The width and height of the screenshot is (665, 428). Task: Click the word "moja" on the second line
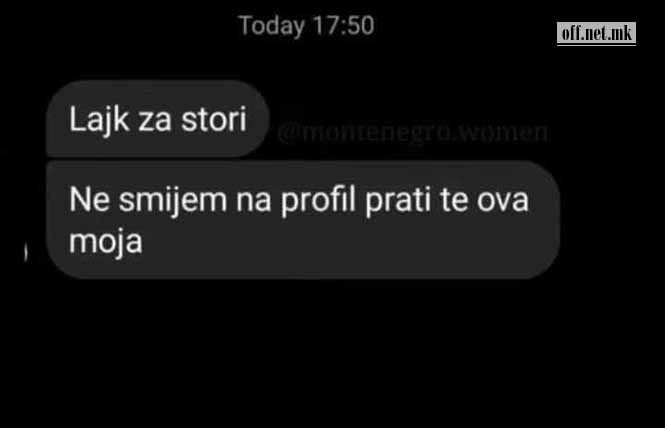(106, 242)
